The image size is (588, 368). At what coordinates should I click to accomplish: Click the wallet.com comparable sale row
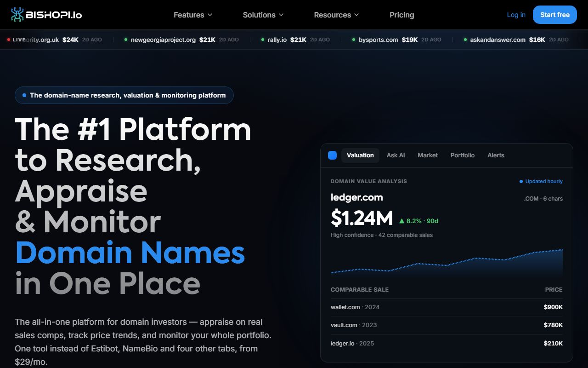click(x=447, y=307)
